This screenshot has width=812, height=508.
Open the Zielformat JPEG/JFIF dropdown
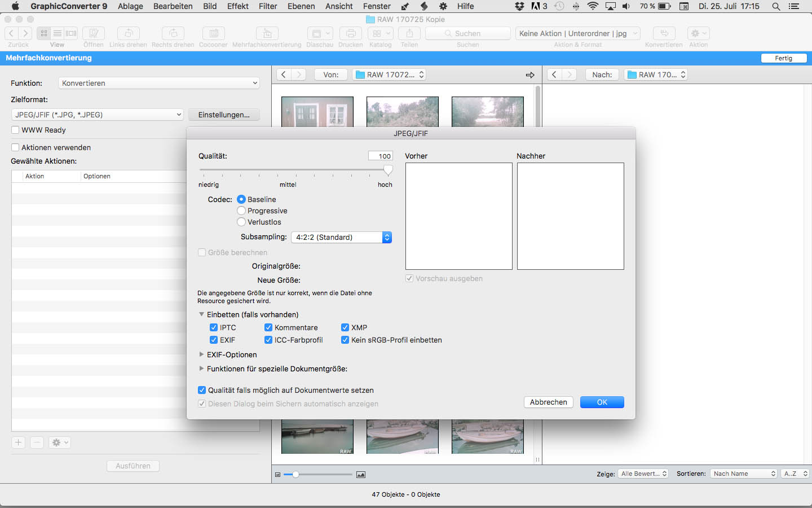(98, 115)
